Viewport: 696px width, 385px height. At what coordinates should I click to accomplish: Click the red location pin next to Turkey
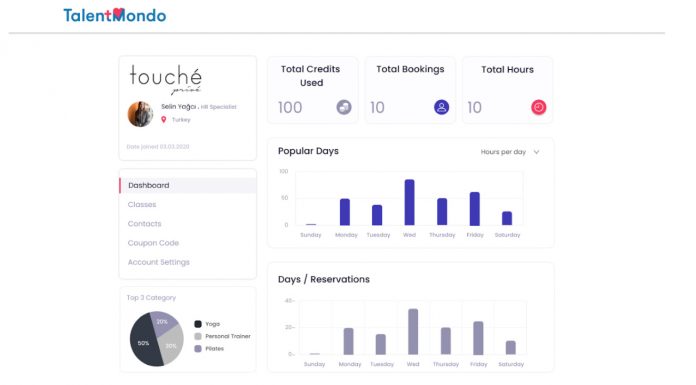pos(163,119)
